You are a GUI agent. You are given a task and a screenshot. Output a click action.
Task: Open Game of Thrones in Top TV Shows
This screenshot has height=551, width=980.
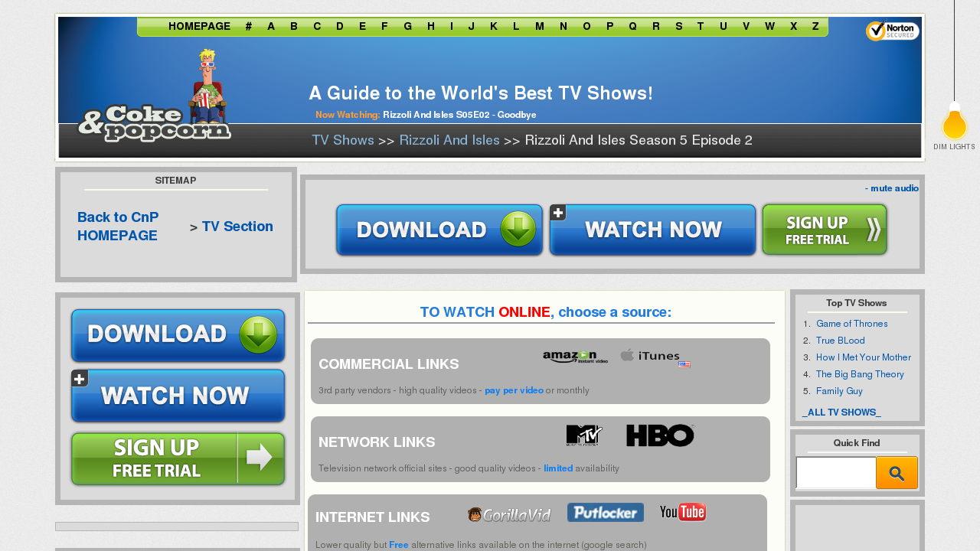pyautogui.click(x=852, y=324)
